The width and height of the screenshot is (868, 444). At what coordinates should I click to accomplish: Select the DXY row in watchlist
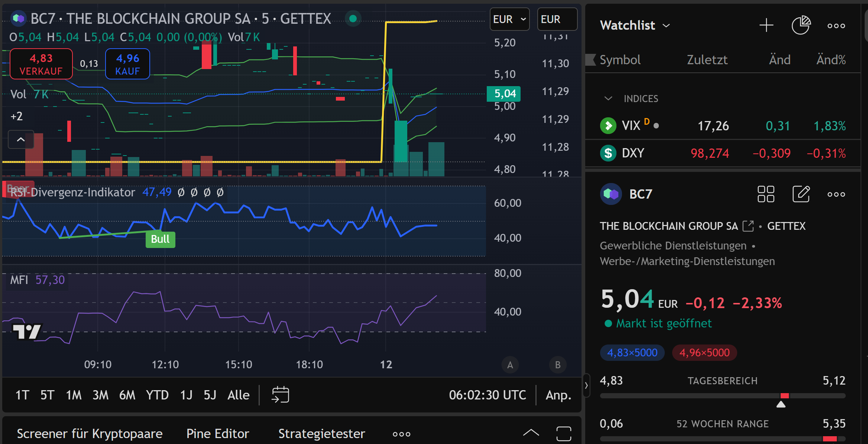(x=723, y=153)
